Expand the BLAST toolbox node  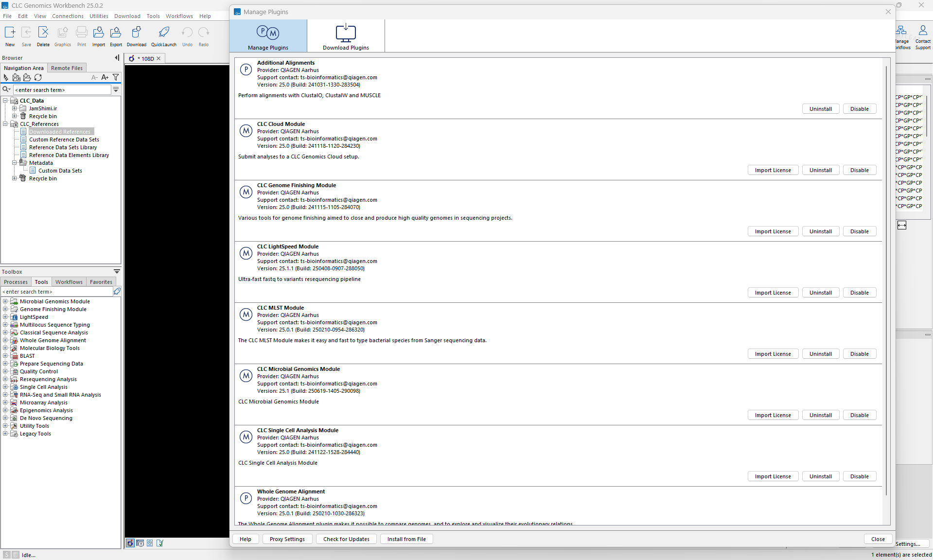click(5, 356)
